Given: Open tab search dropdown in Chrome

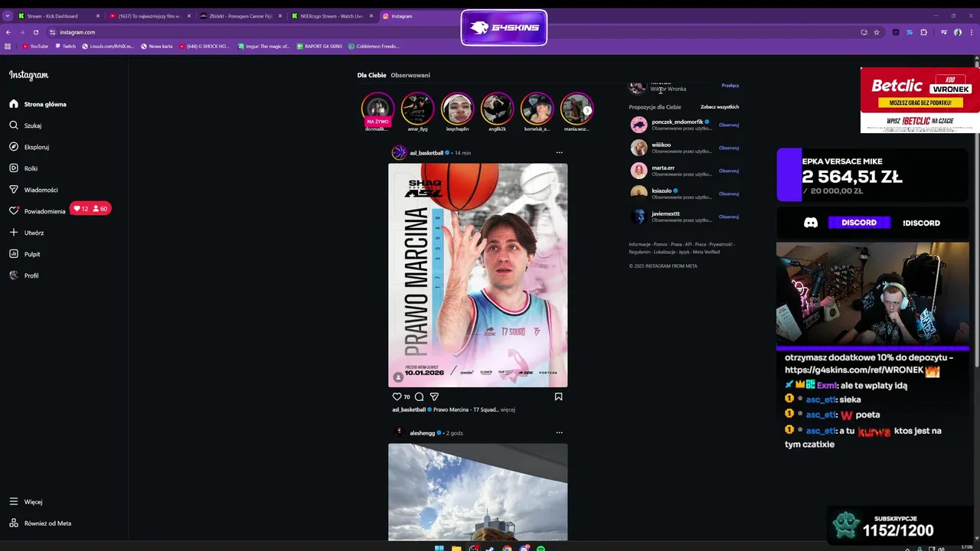Looking at the screenshot, I should point(8,16).
